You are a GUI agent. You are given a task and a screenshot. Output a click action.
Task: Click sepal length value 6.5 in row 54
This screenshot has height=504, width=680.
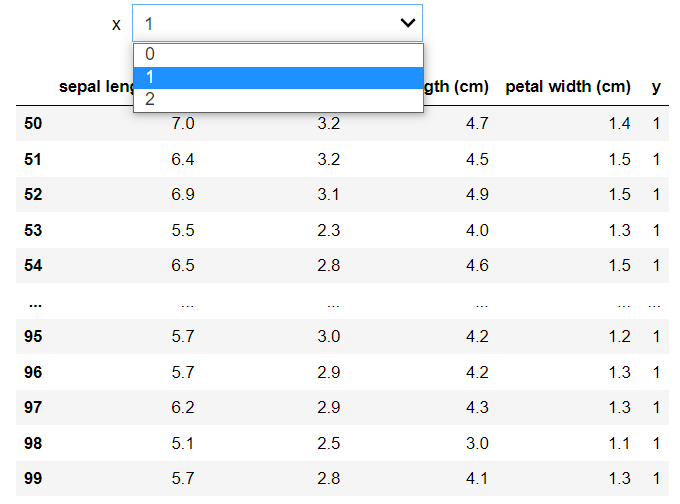click(x=183, y=265)
